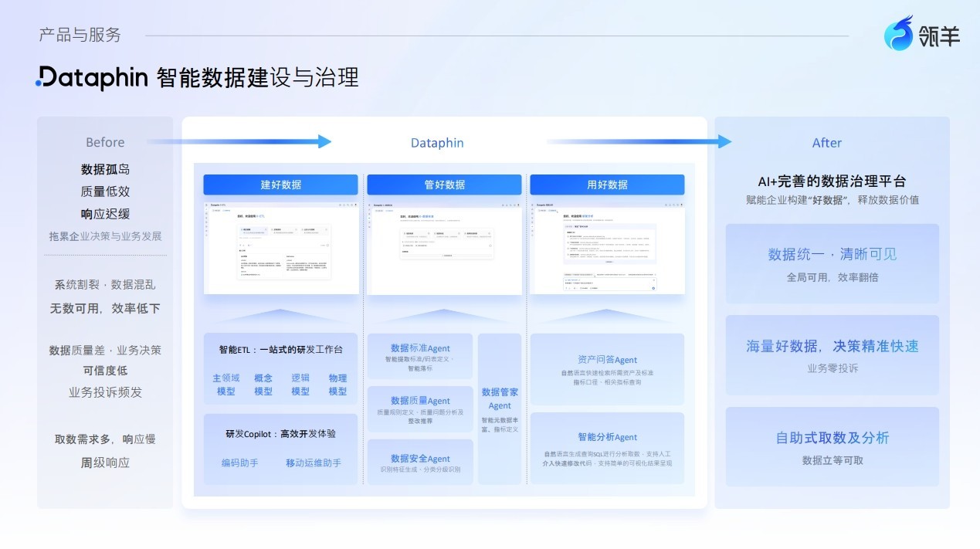Select the 用好数据 header bar

[607, 185]
